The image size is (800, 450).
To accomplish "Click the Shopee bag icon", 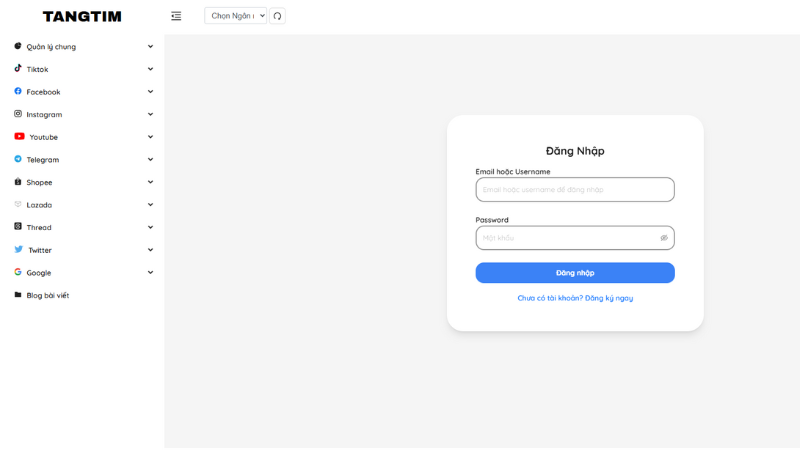I will tap(18, 182).
